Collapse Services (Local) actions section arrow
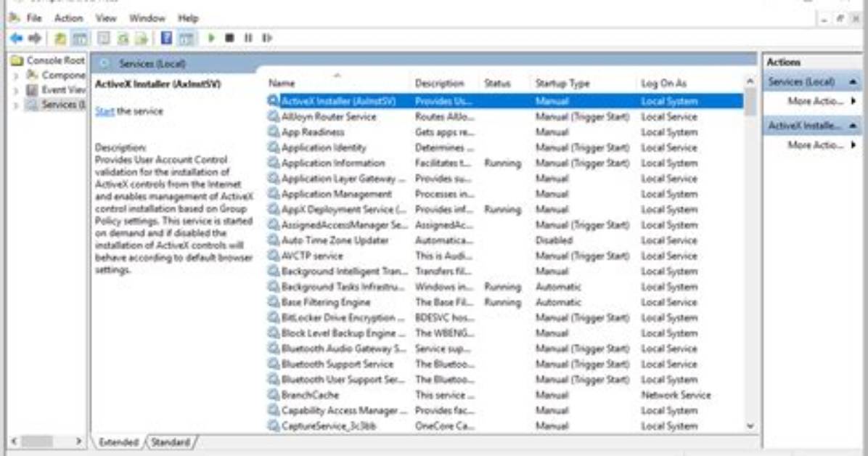Viewport: 868px width, 456px height. tap(853, 82)
